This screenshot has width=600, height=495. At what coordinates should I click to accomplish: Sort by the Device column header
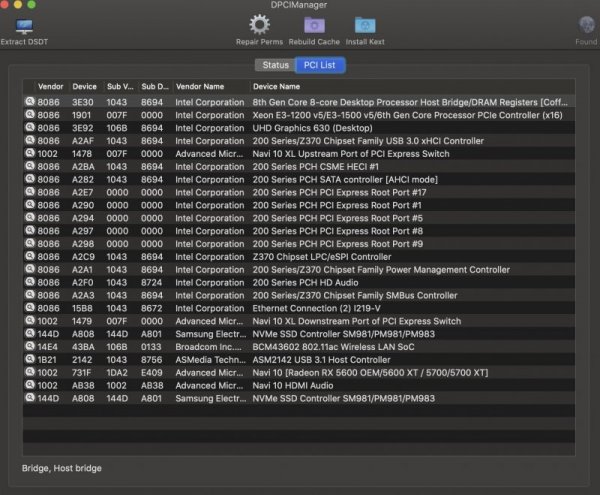[x=85, y=87]
